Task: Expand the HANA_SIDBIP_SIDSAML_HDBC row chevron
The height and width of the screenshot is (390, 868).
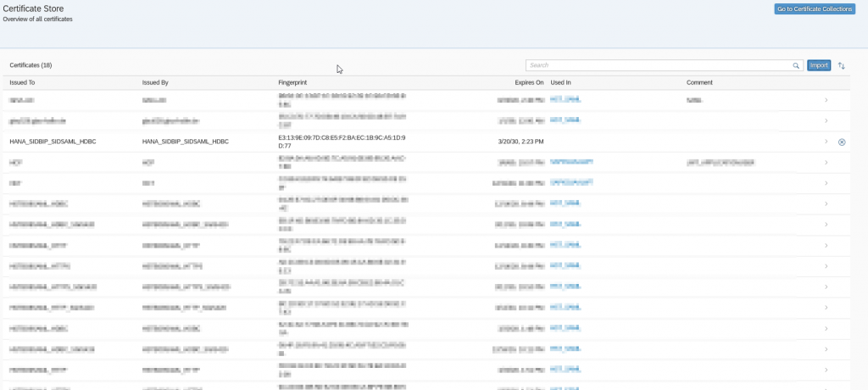Action: [826, 142]
